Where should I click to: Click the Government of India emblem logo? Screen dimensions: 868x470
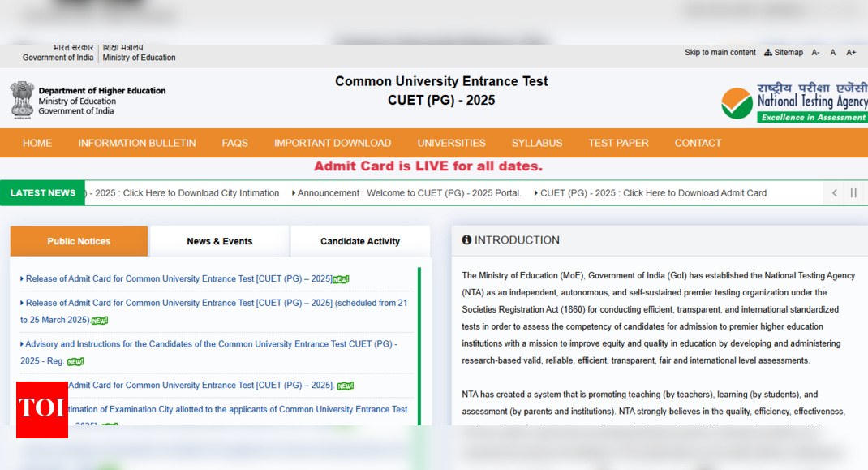(22, 100)
